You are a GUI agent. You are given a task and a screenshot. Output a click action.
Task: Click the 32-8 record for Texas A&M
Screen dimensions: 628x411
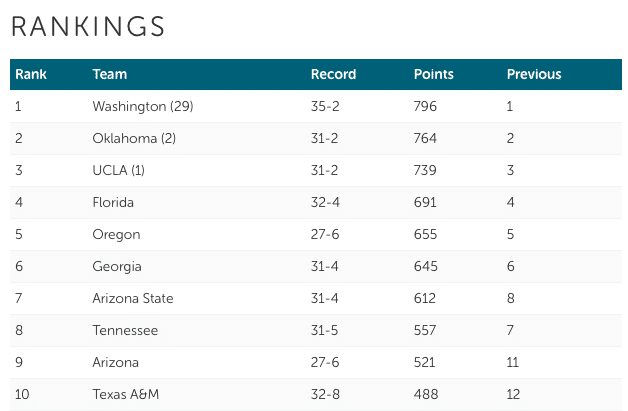325,394
